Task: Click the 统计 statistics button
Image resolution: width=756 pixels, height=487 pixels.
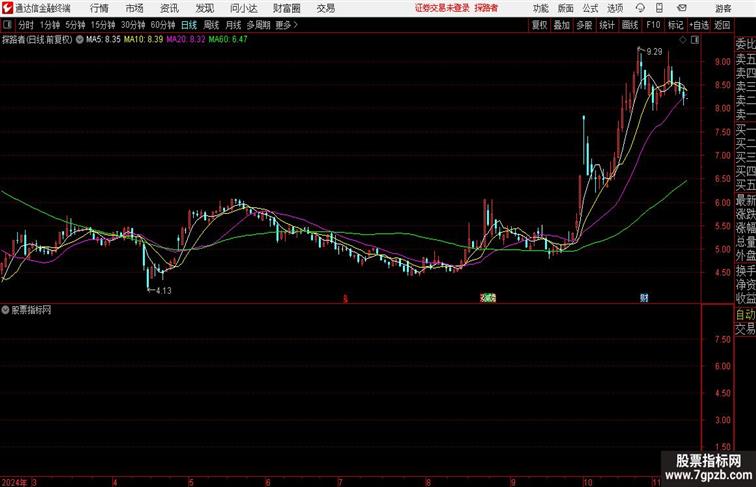Action: point(607,25)
